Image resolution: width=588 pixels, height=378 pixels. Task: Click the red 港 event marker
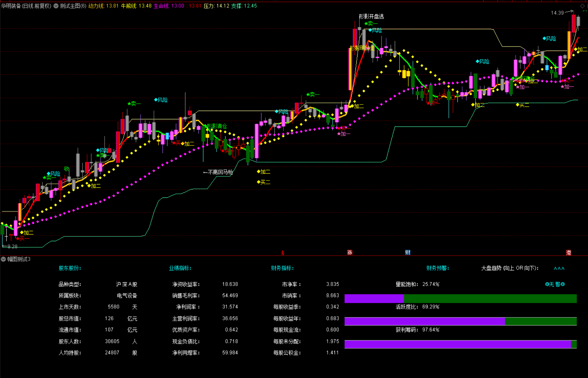(569, 252)
